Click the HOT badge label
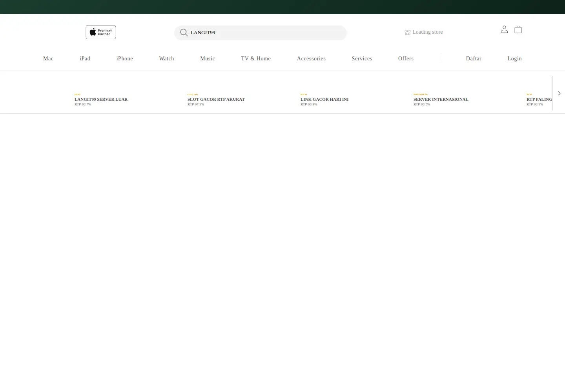Viewport: 565px width, 392px height. click(x=78, y=94)
